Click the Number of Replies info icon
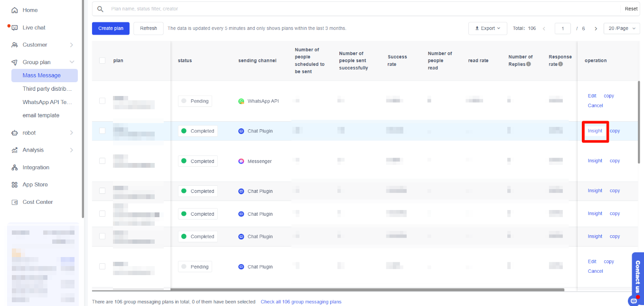 (528, 64)
